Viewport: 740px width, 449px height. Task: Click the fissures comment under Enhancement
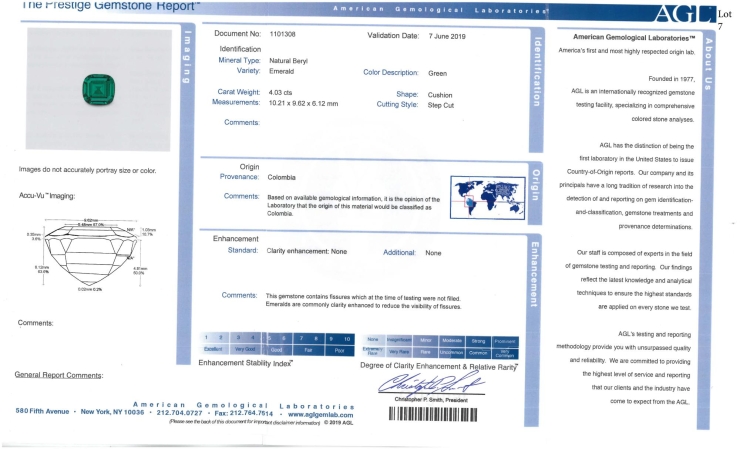pyautogui.click(x=363, y=302)
